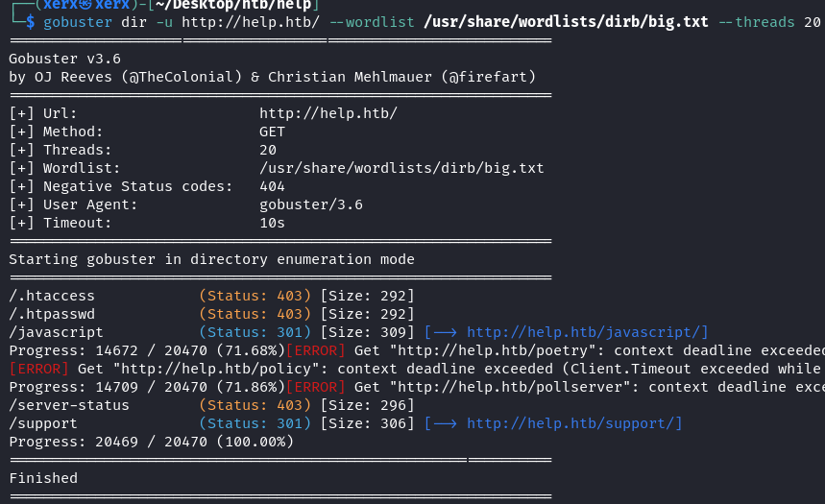825x504 pixels.
Task: Click the /.htaccess result entry
Action: [52, 296]
